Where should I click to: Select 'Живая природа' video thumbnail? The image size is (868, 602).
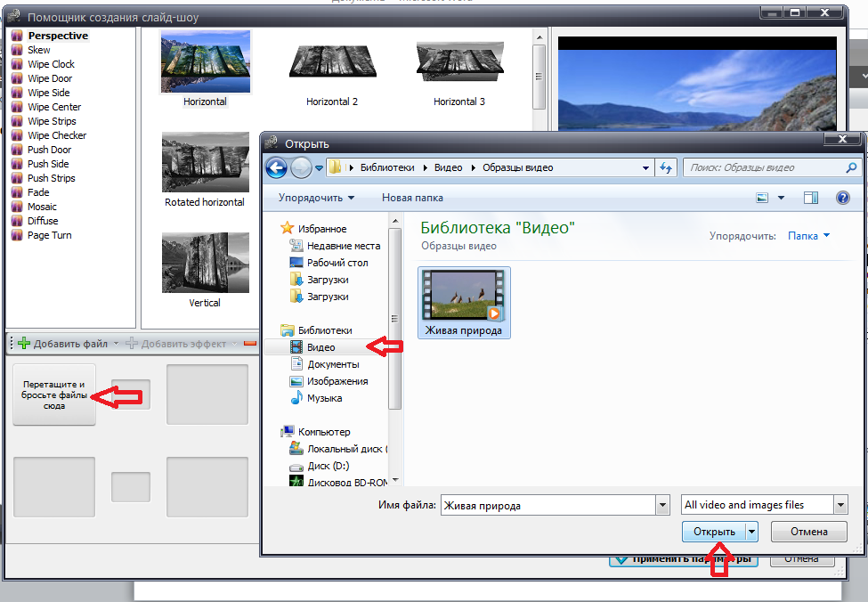coord(464,303)
